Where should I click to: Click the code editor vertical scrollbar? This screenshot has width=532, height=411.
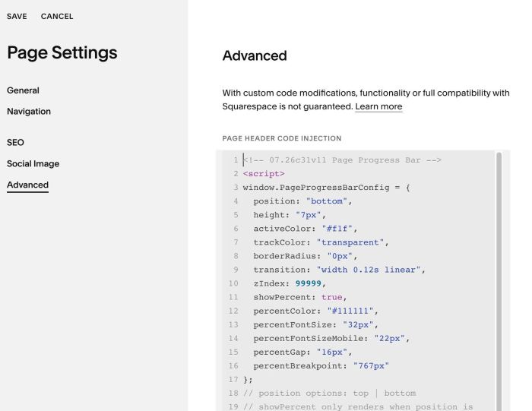pyautogui.click(x=499, y=281)
